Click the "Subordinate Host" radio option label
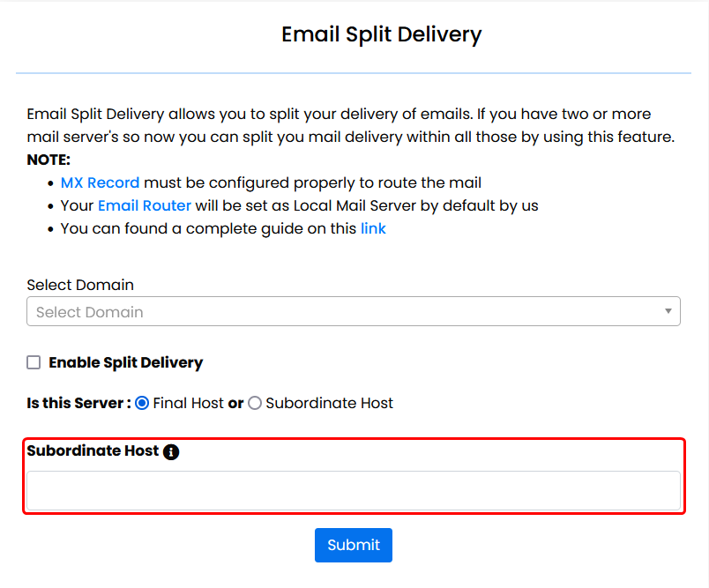The height and width of the screenshot is (588, 709). point(329,403)
